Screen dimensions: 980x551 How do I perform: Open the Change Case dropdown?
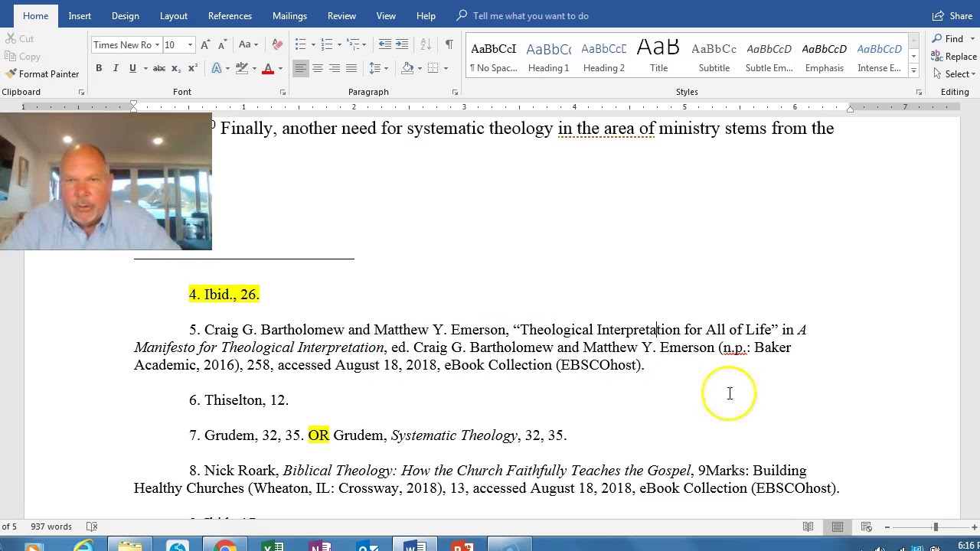point(248,45)
